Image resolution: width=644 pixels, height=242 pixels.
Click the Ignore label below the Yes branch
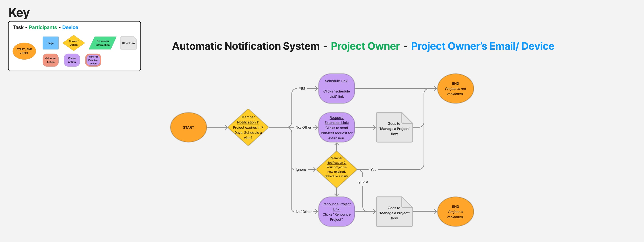363,182
